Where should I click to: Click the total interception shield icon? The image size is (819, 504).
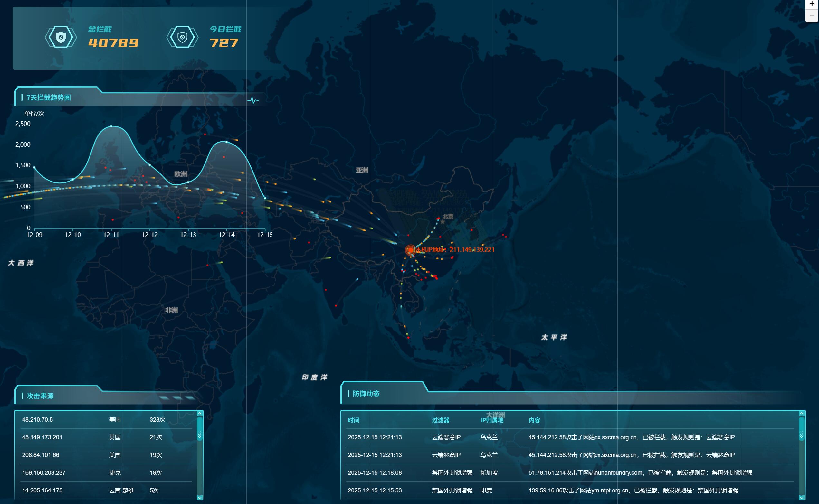tap(61, 37)
